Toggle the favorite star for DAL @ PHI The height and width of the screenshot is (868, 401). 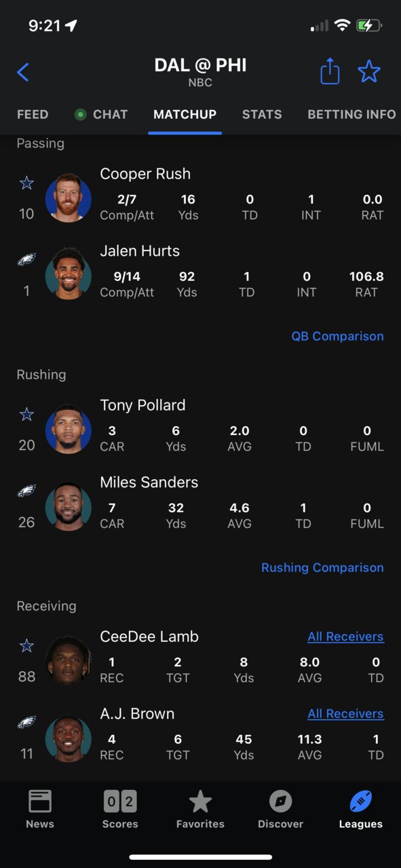(369, 71)
